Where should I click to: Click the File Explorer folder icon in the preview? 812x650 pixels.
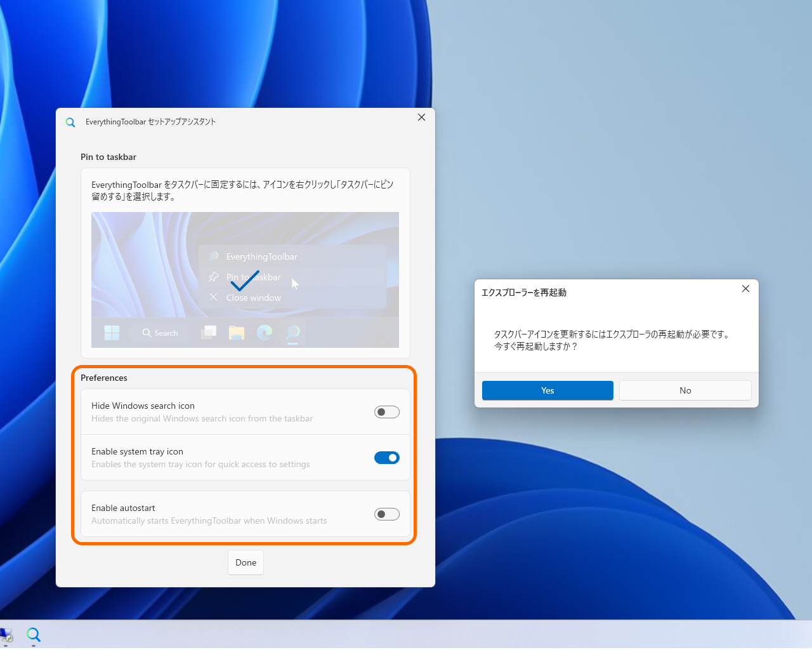click(236, 332)
